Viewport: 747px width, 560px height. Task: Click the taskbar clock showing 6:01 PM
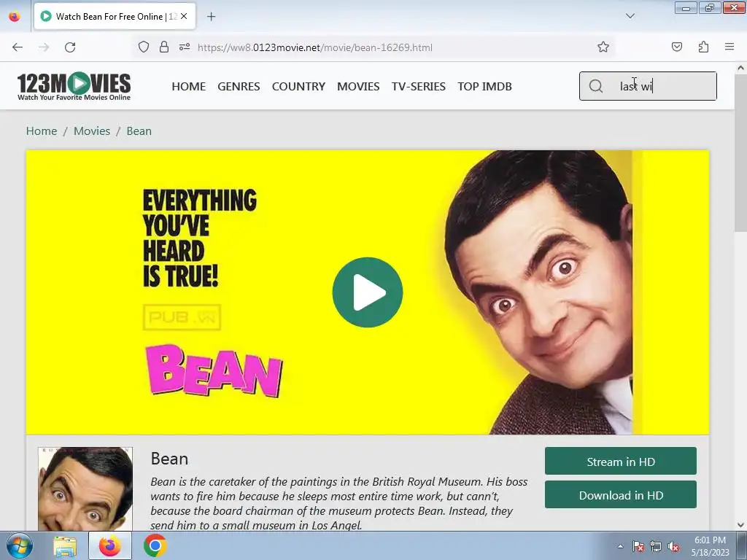coord(710,546)
